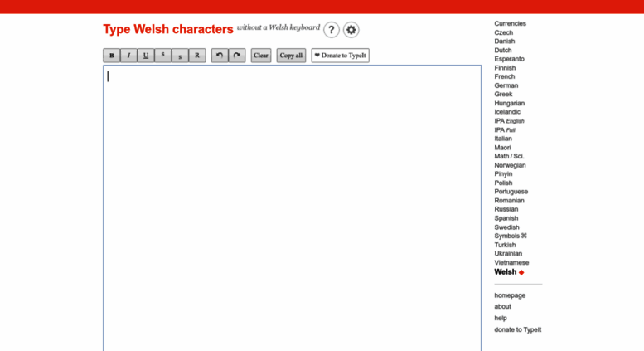Switch to the Hungarian keyboard
644x351 pixels.
pos(509,103)
